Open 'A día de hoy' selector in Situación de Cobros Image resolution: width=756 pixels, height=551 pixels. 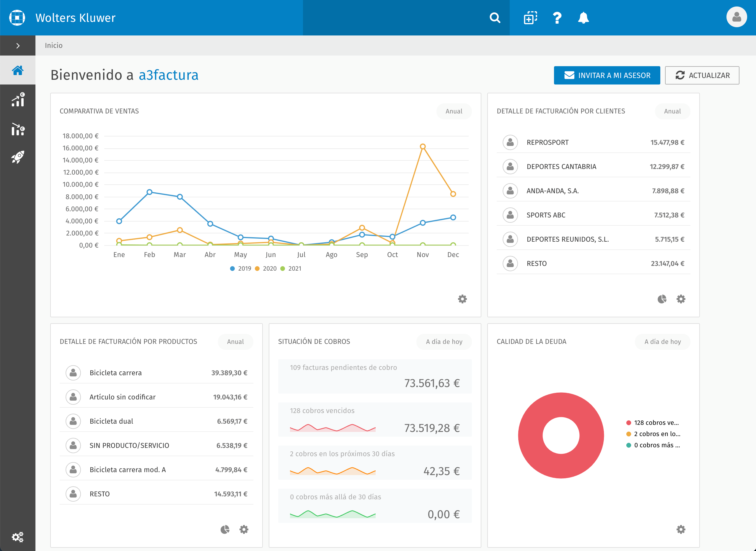(x=444, y=342)
